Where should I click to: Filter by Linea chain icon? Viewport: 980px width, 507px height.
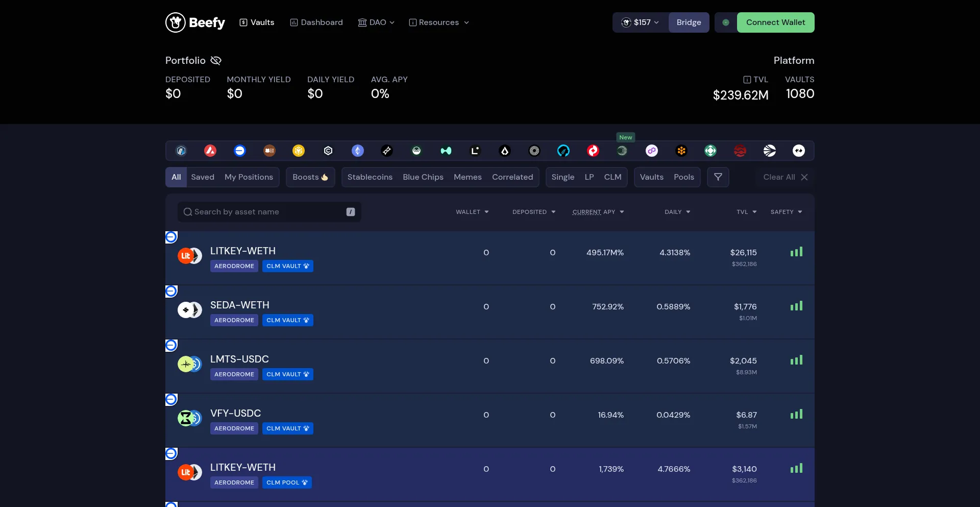click(475, 151)
